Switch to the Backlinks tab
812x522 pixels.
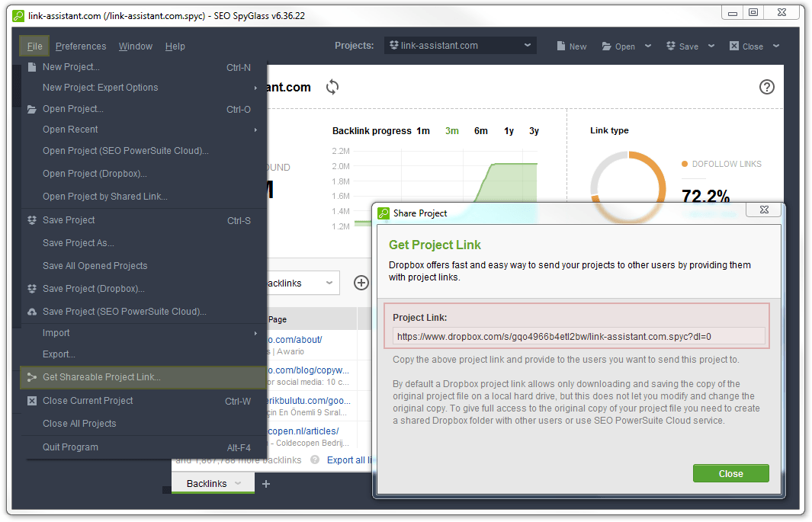click(207, 483)
